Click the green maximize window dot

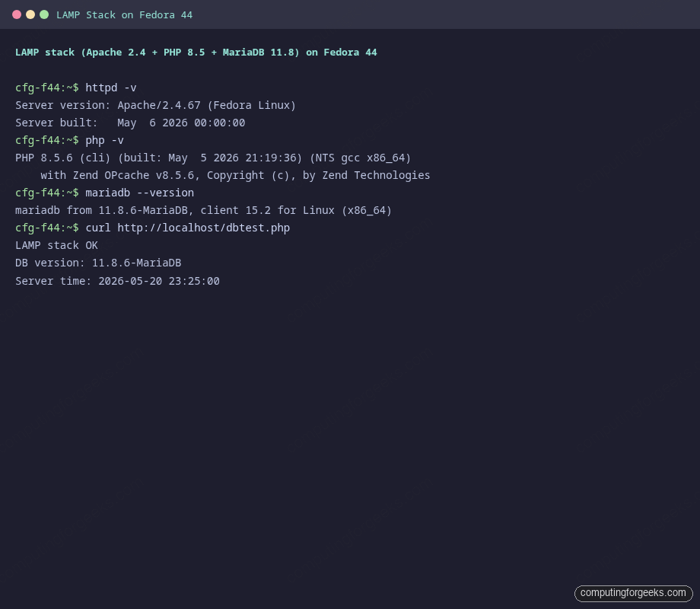click(44, 14)
